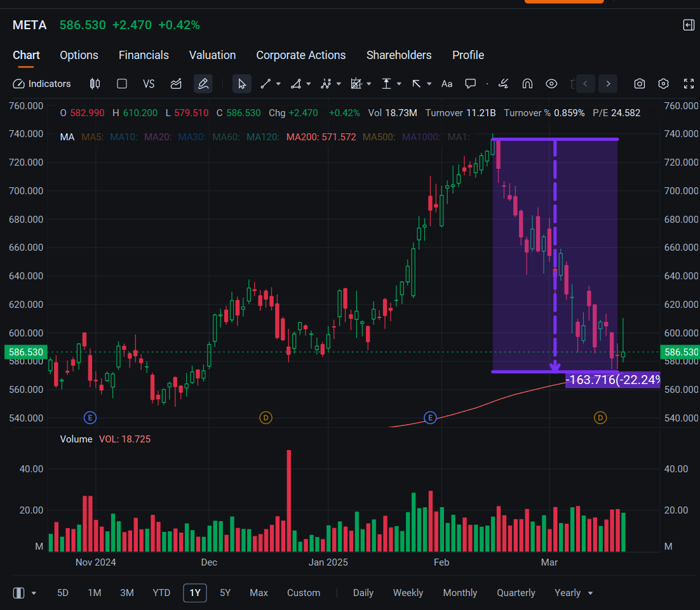
Task: Open the Options tab
Action: (x=79, y=55)
